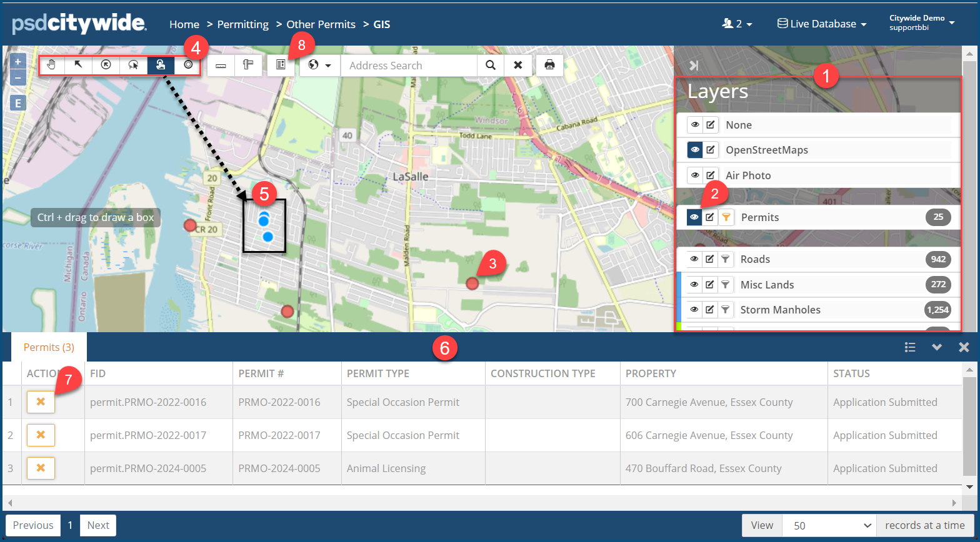Open the records-per-page dropdown showing 50
The image size is (980, 542).
pyautogui.click(x=829, y=525)
